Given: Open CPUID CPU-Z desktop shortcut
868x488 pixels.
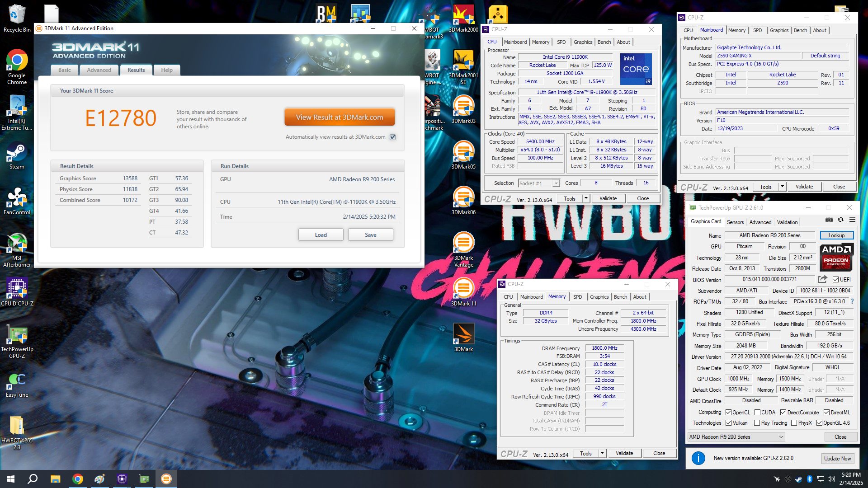Looking at the screenshot, I should (x=17, y=292).
